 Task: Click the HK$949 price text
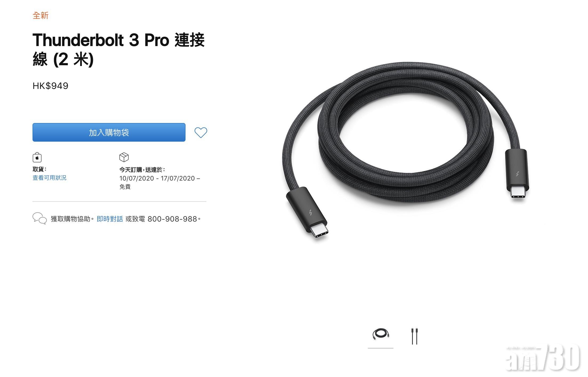(50, 86)
